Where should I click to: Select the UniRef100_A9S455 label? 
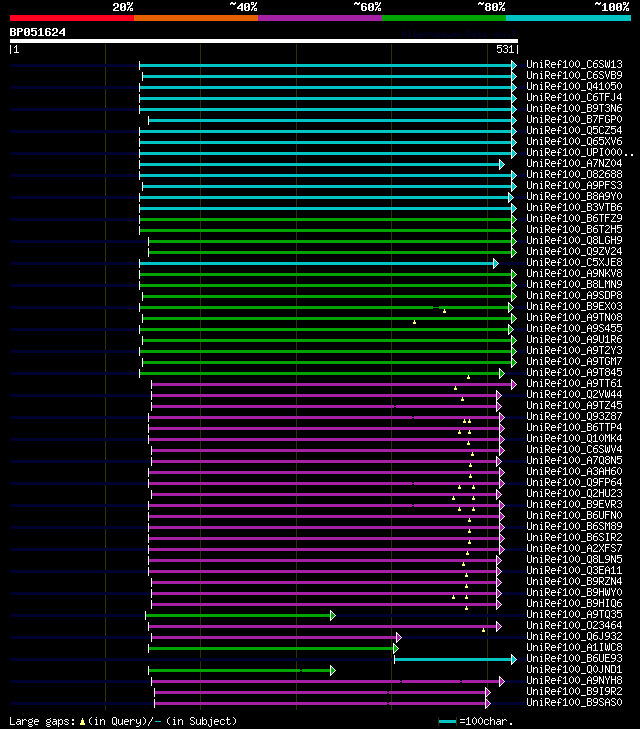tap(574, 328)
